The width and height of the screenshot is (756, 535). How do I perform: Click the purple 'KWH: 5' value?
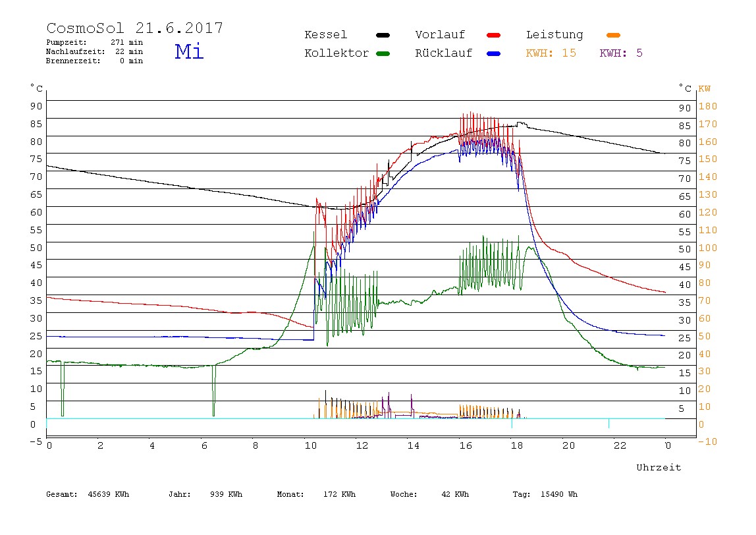[621, 53]
